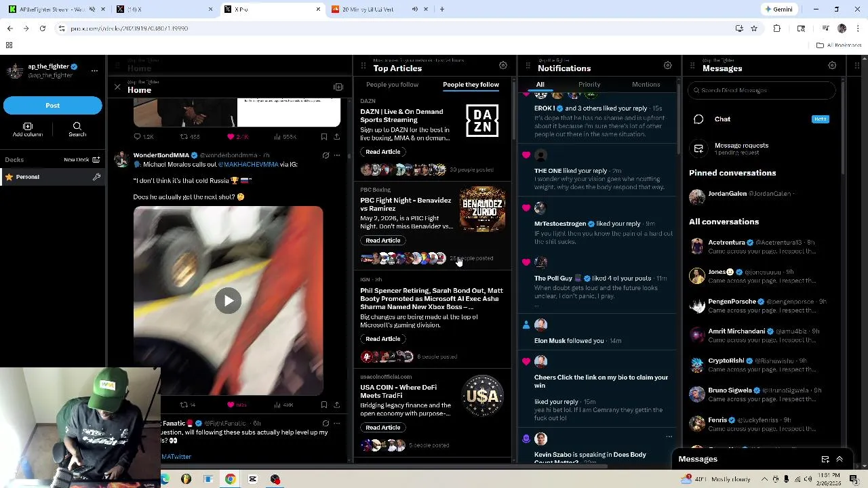Bookmark the WonderBondMMA post

point(324,405)
